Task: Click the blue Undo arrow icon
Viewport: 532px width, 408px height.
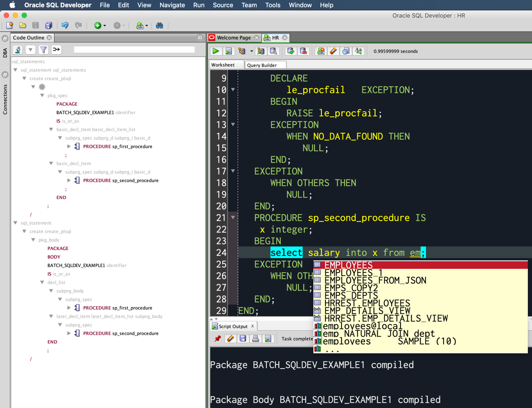Action: tap(65, 25)
